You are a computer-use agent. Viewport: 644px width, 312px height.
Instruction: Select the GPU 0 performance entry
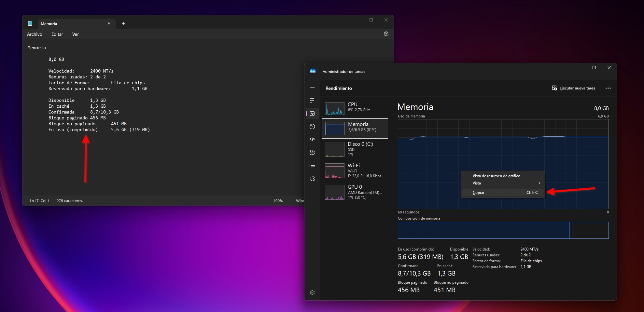tap(355, 192)
